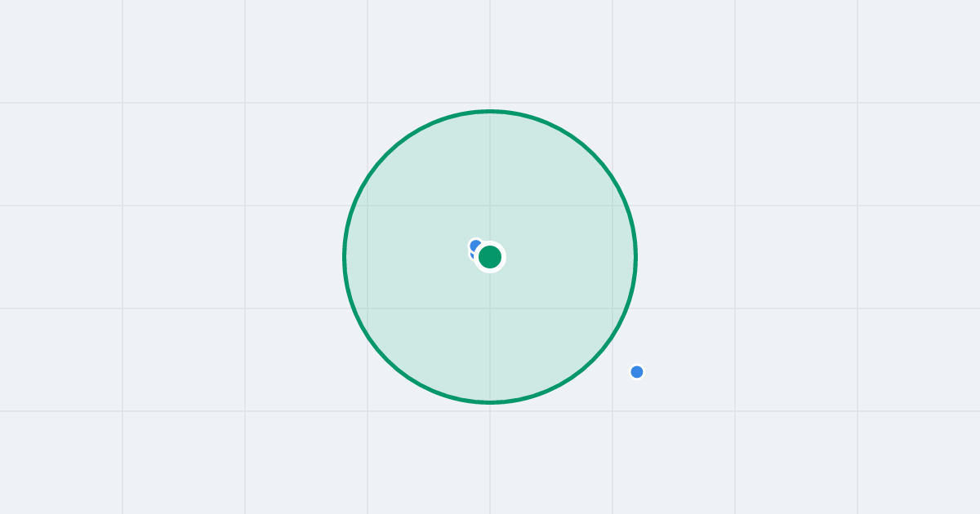Click the leftmost point of the green circle outline
The width and height of the screenshot is (980, 514).
pyautogui.click(x=345, y=257)
